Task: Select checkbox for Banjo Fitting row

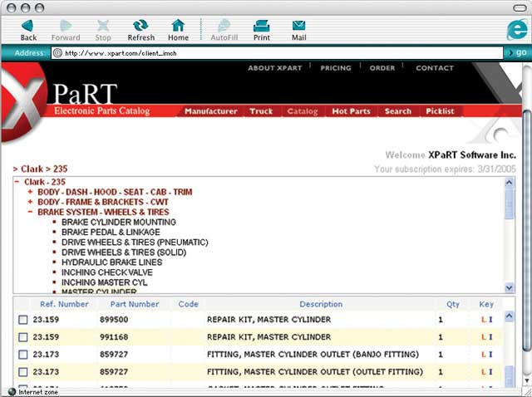Action: pyautogui.click(x=22, y=355)
